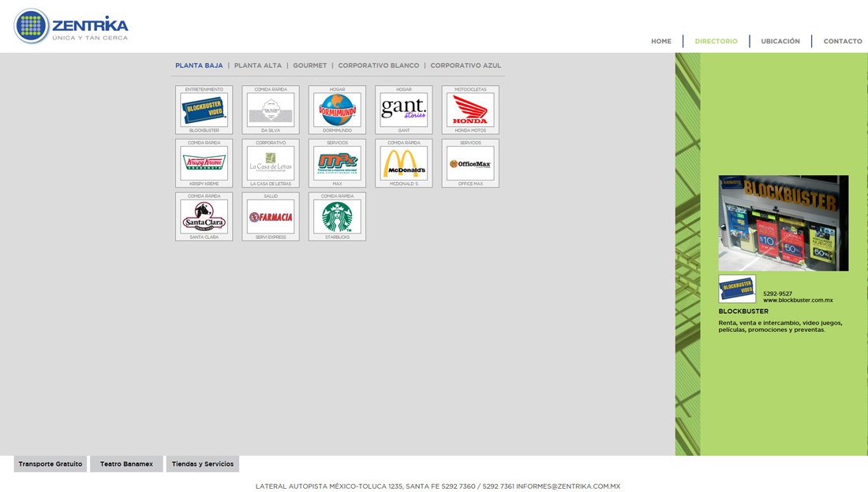Click the Blockbuster description text in sidebar
The height and width of the screenshot is (492, 868).
click(780, 326)
